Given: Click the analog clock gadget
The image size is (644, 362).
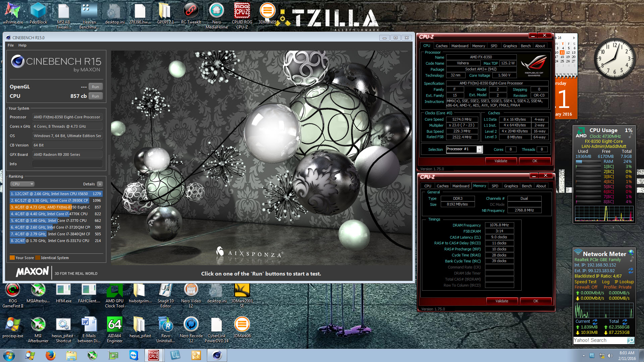Looking at the screenshot, I should [x=614, y=59].
